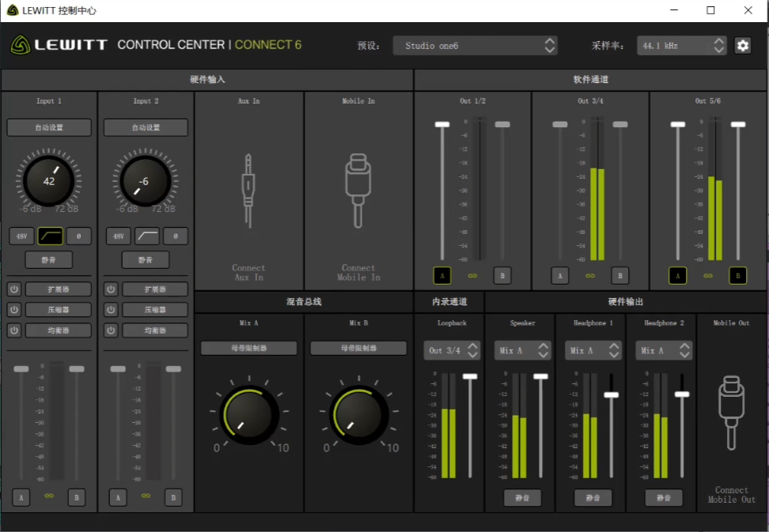Viewport: 769px width, 532px height.
Task: Click the Headphone 2 volume fader handle
Action: pyautogui.click(x=682, y=394)
